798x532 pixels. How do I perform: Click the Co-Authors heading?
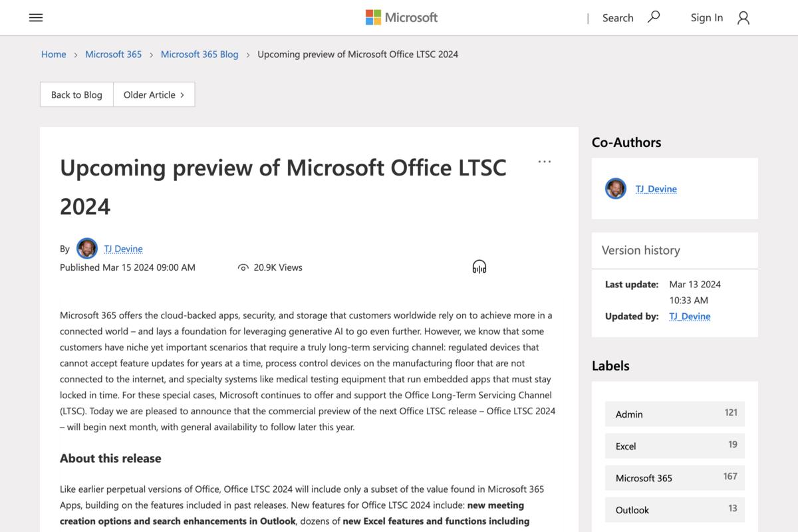pyautogui.click(x=626, y=142)
